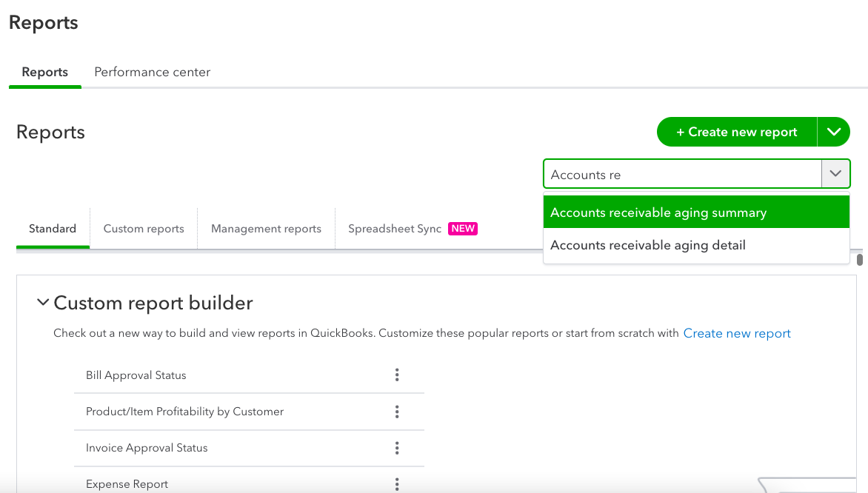Collapse the Custom report builder section
The height and width of the screenshot is (493, 868).
pyautogui.click(x=43, y=303)
